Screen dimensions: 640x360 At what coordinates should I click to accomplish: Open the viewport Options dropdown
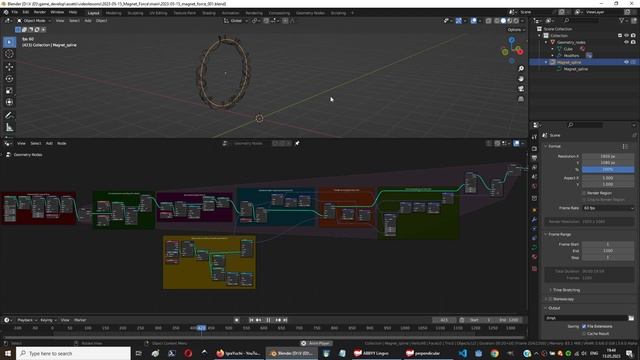pyautogui.click(x=516, y=30)
